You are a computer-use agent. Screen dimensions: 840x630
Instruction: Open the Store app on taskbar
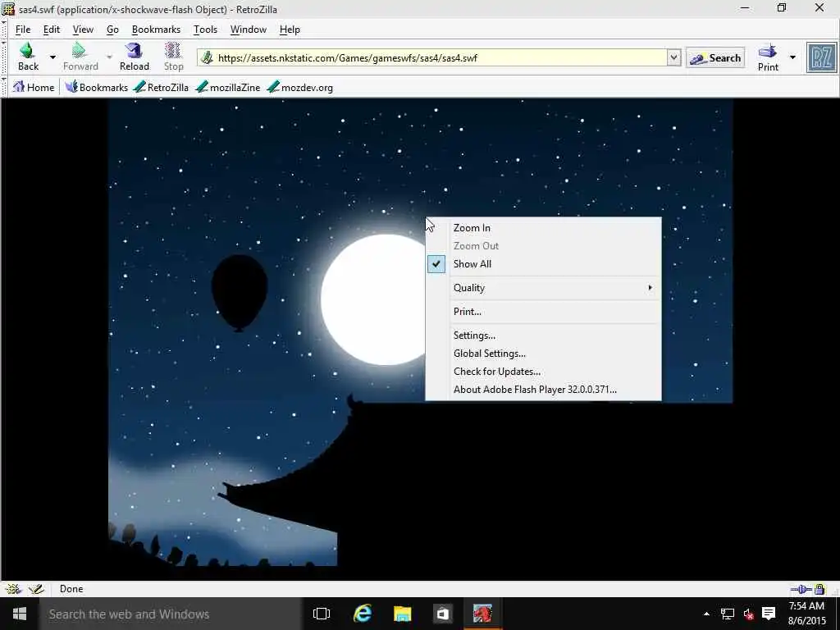point(442,614)
